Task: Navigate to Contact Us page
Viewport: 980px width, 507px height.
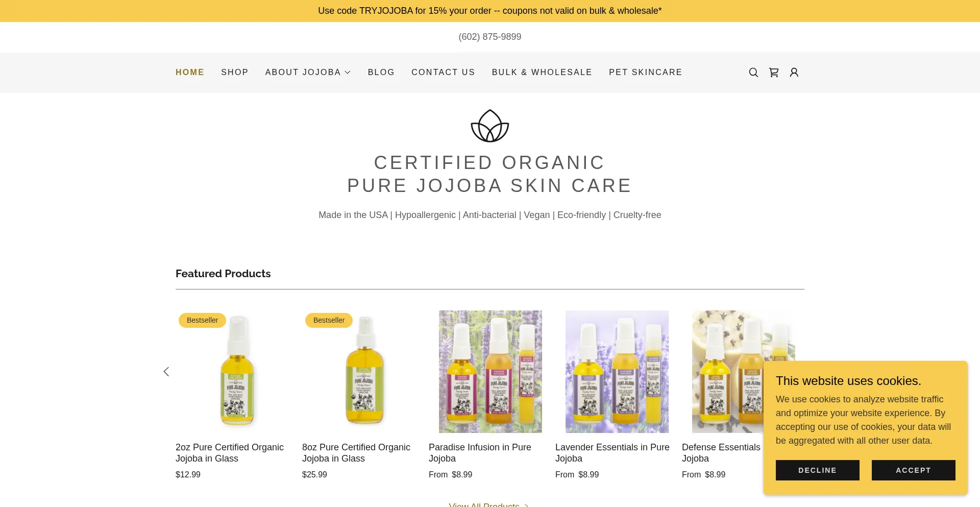Action: (x=443, y=73)
